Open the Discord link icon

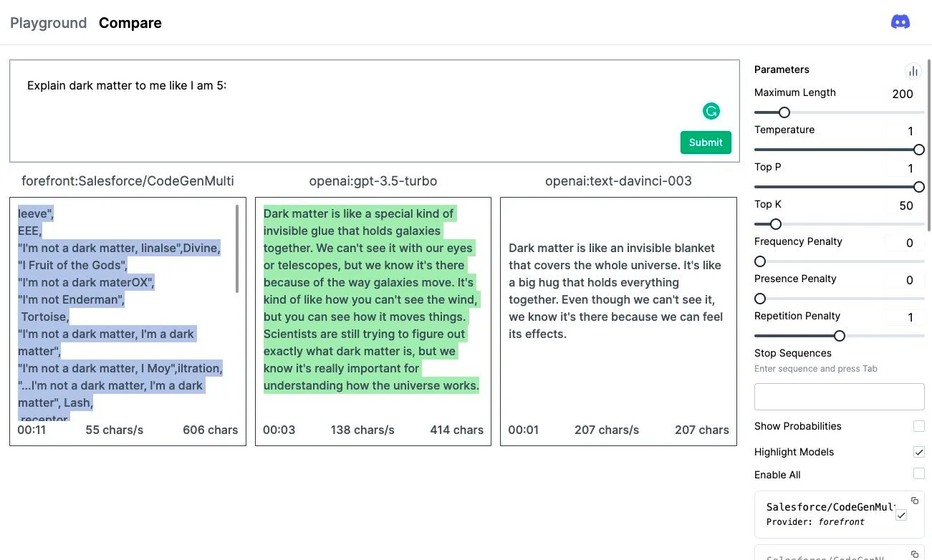click(x=900, y=22)
